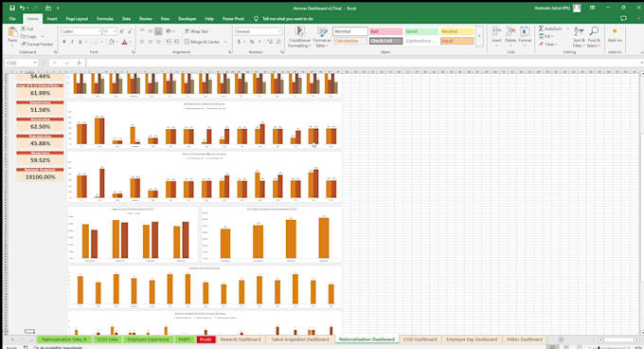Decrease decimal places

tap(278, 42)
